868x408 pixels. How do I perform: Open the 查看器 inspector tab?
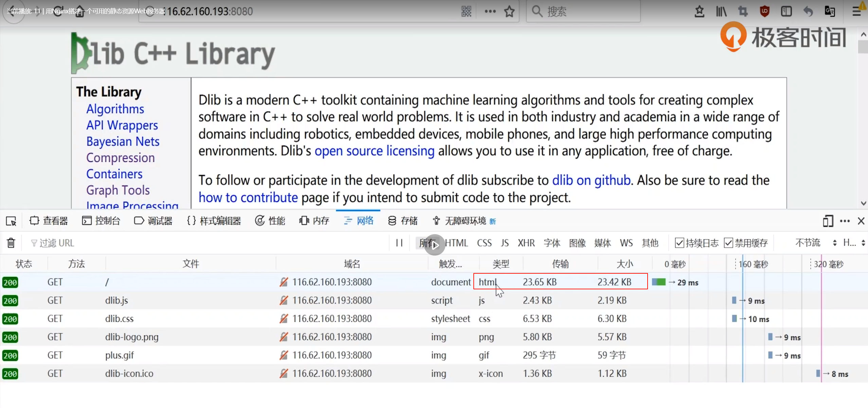click(49, 221)
